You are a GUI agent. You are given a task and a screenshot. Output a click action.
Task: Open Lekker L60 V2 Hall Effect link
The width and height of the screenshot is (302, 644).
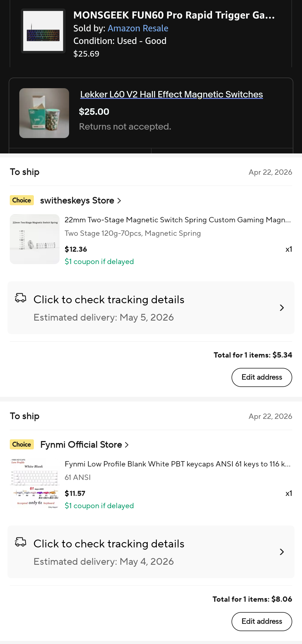pyautogui.click(x=171, y=95)
